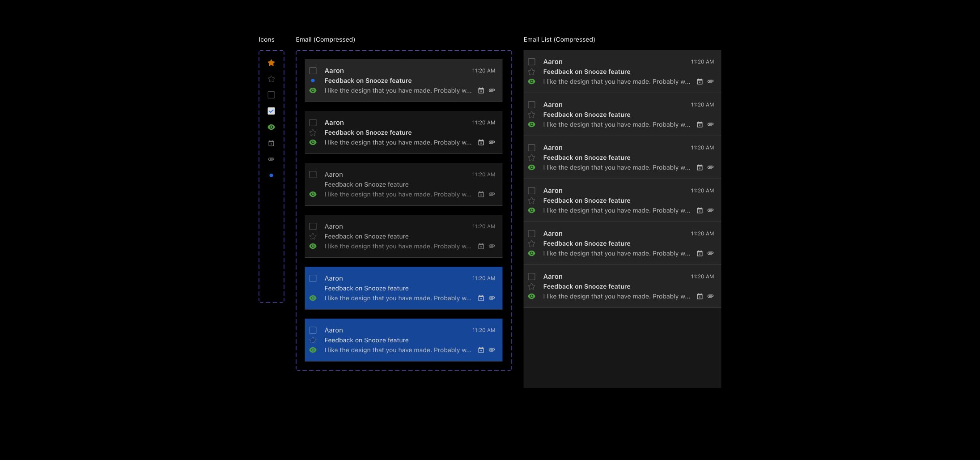Select the "Email (Compressed)" frame label
Image resolution: width=980 pixels, height=460 pixels.
click(325, 39)
